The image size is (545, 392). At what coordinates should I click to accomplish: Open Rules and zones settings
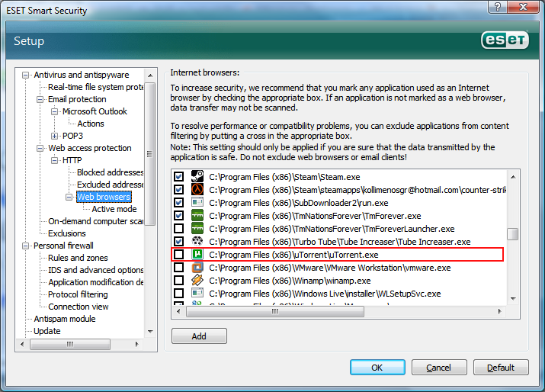[x=78, y=258]
